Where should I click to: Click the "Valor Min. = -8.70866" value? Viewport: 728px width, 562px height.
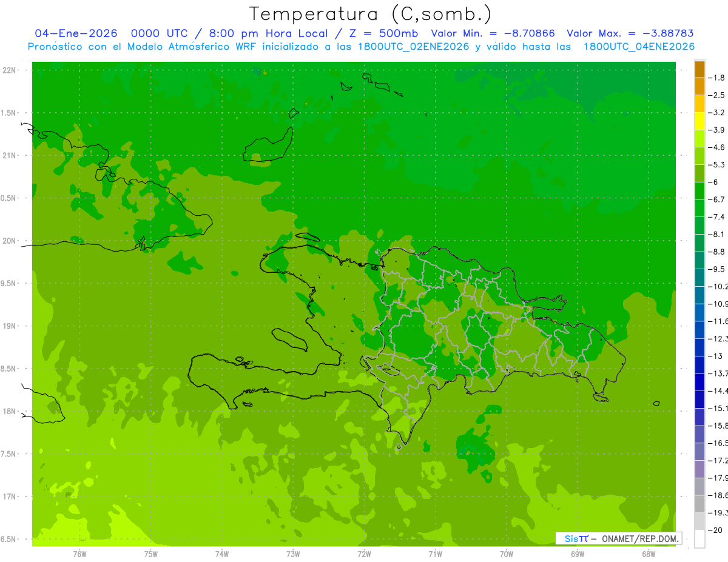click(493, 33)
